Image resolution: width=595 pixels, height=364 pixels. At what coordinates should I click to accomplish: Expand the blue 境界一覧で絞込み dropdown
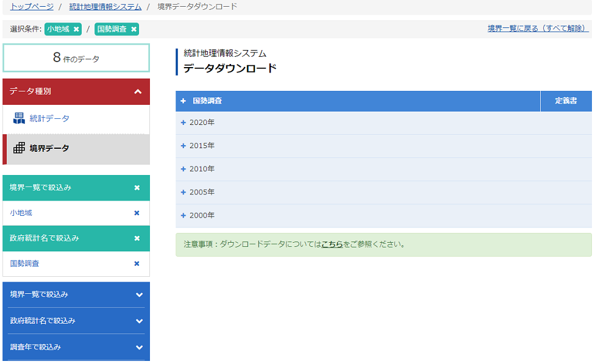coord(139,295)
